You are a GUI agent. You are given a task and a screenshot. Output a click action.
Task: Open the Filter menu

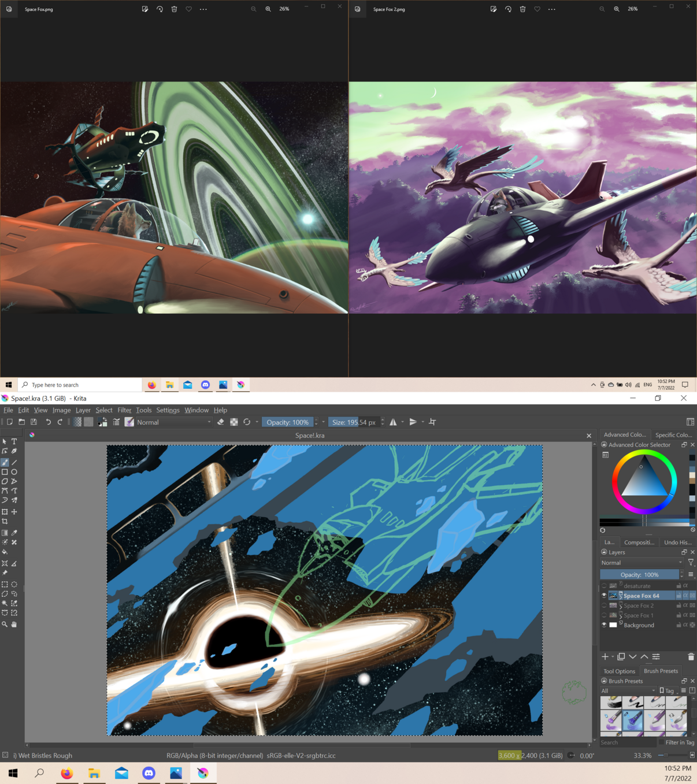click(x=124, y=410)
